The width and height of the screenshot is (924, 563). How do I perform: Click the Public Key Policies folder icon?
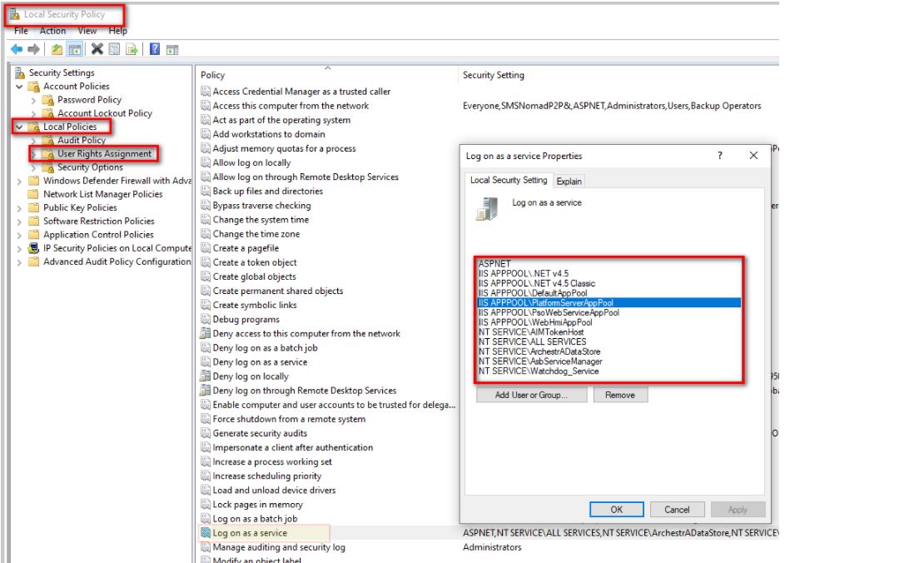34,207
